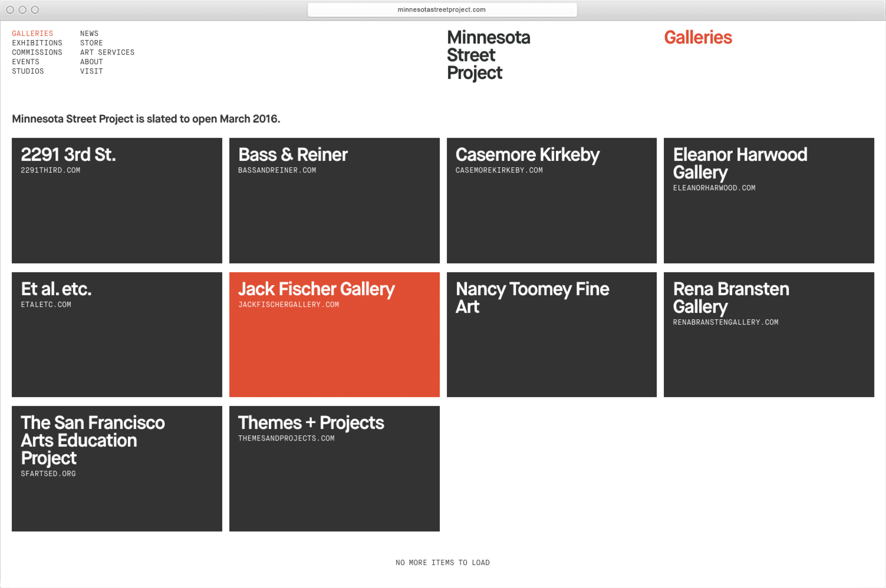Open the 2291 3rd St. gallery title

[x=68, y=154]
